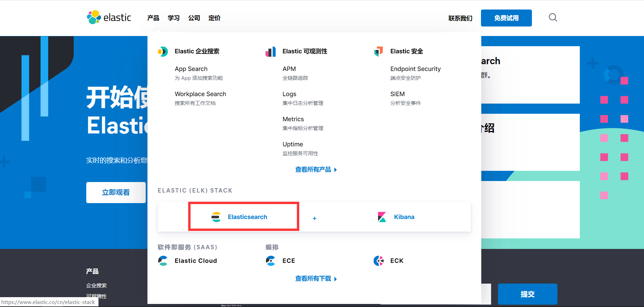This screenshot has height=307, width=644.
Task: Click the Kibana logo icon
Action: pyautogui.click(x=382, y=217)
